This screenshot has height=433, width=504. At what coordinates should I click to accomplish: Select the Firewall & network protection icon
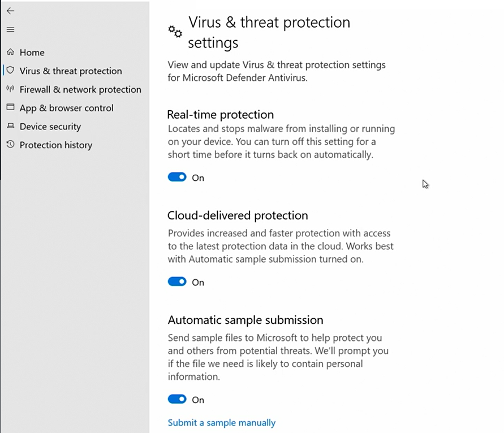point(10,89)
